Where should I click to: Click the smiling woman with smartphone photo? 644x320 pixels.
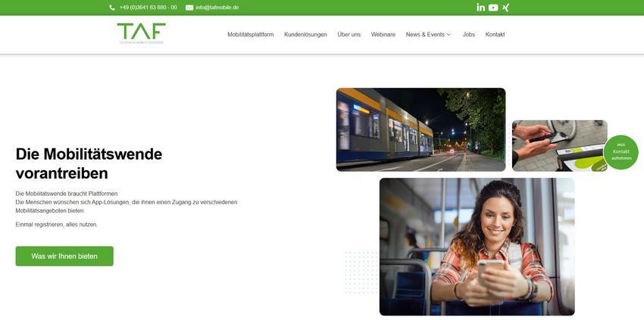tap(477, 247)
